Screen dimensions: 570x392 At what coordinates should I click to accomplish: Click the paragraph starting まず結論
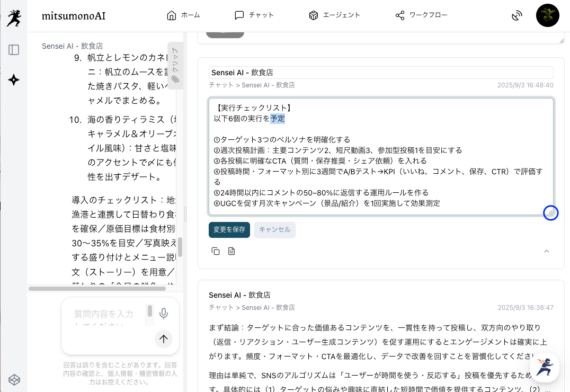[x=378, y=342]
